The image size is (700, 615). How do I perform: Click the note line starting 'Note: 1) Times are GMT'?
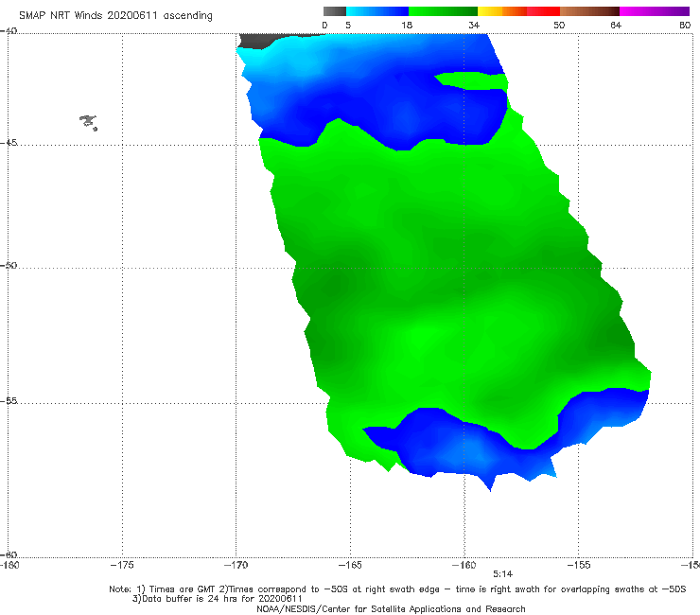(397, 589)
